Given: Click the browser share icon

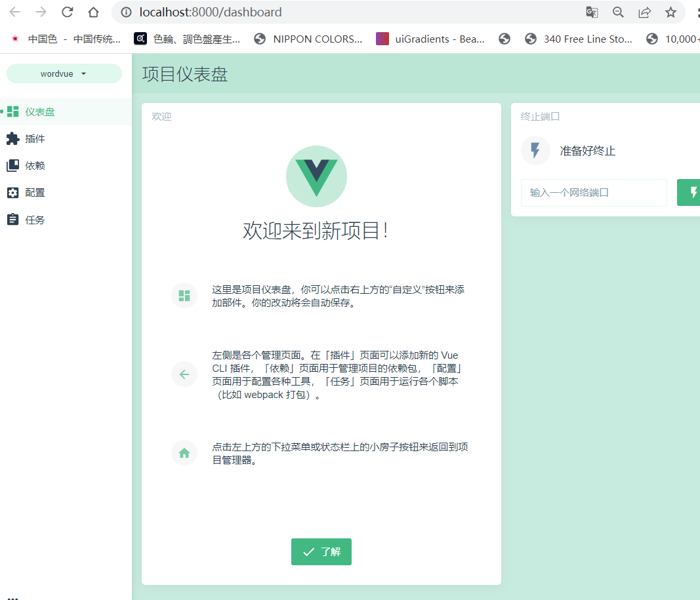Looking at the screenshot, I should pos(644,12).
